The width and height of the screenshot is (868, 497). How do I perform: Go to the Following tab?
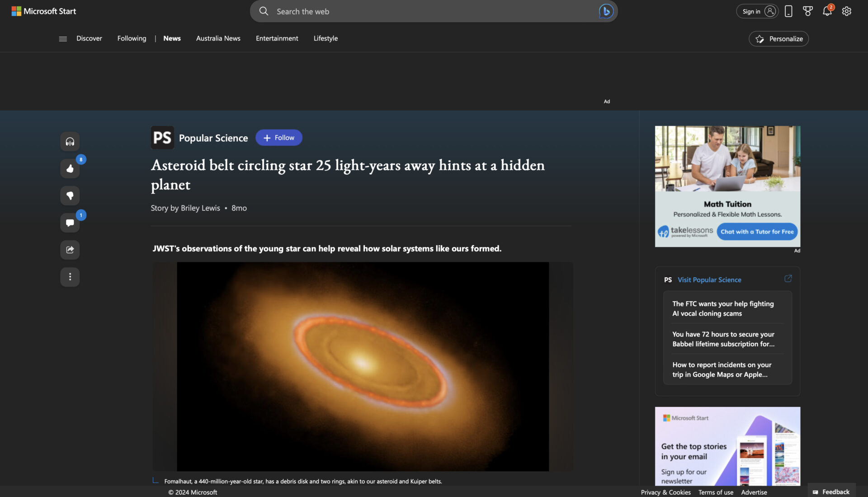click(132, 38)
